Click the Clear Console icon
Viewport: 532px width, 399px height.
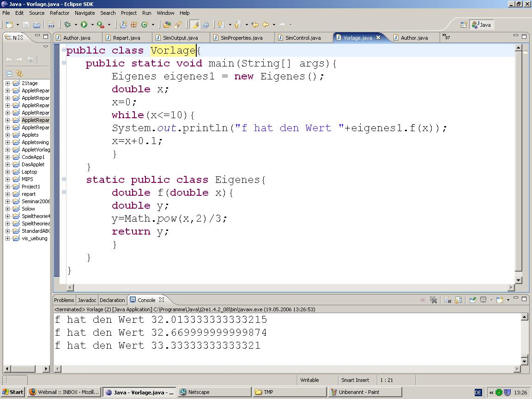point(447,300)
